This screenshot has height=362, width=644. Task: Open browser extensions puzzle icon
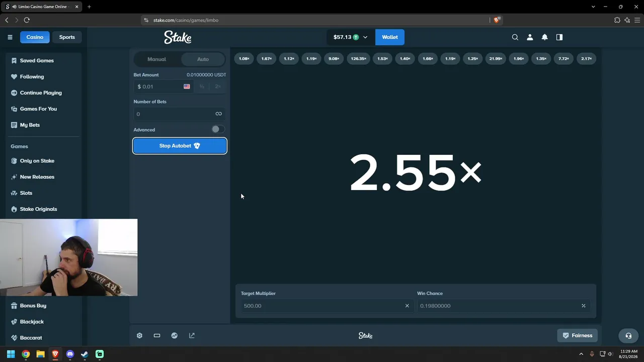(617, 20)
